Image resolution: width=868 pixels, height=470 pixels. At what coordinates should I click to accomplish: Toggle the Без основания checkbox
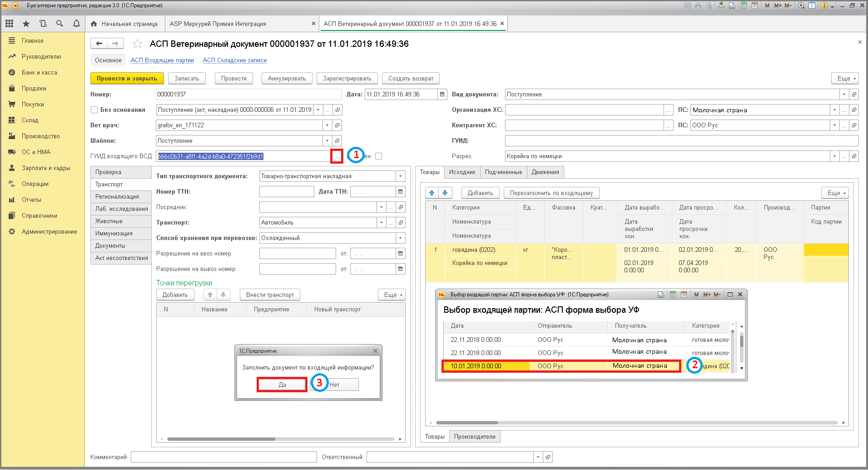(94, 110)
